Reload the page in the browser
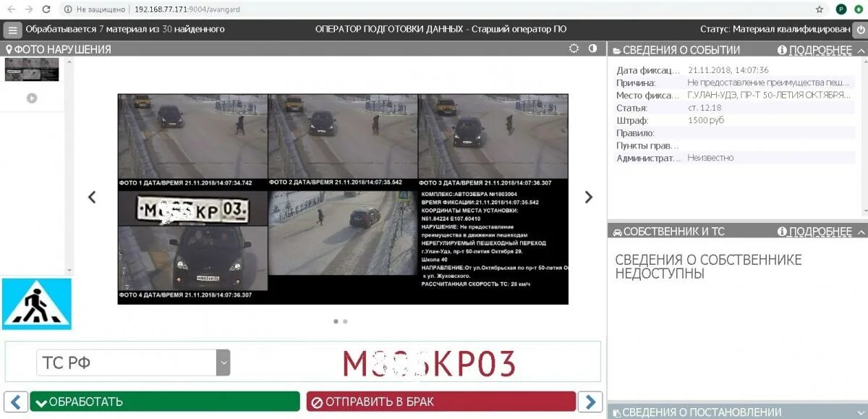 [x=45, y=9]
